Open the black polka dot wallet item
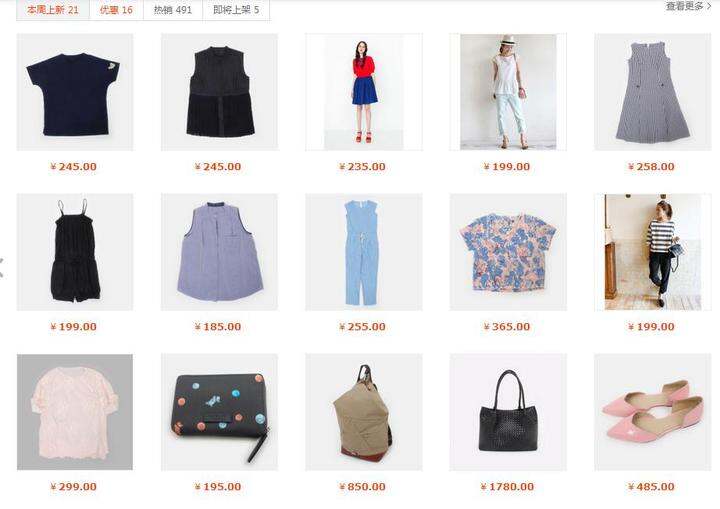The width and height of the screenshot is (720, 509). [219, 412]
